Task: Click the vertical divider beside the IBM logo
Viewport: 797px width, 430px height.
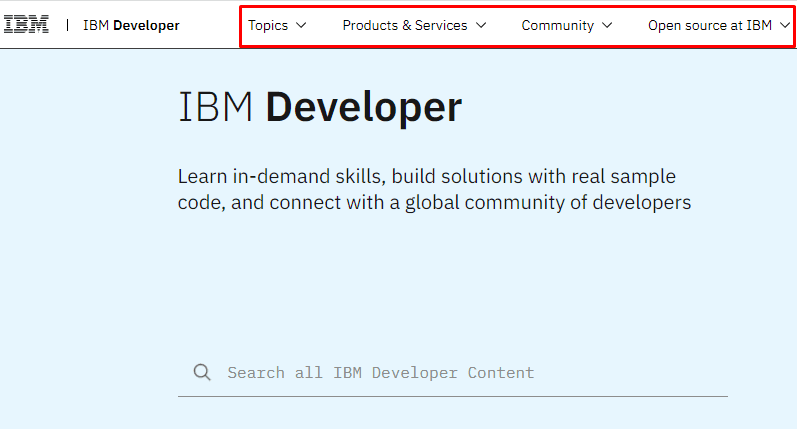Action: (68, 25)
